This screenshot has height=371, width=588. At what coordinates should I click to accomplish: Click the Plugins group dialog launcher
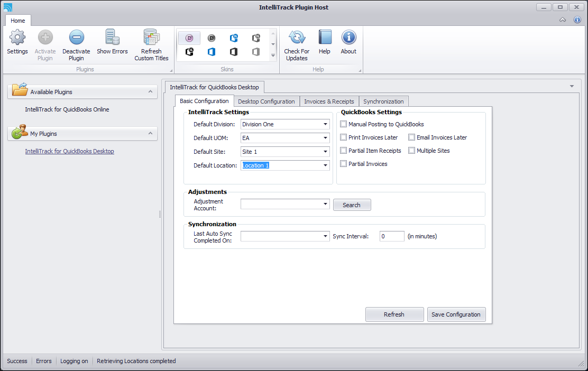171,70
